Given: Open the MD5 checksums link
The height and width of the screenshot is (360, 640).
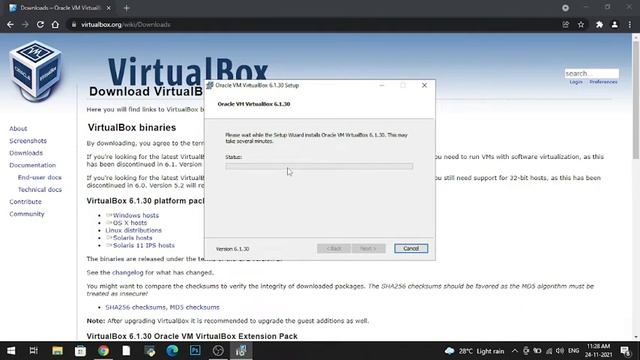Looking at the screenshot, I should pyautogui.click(x=195, y=307).
